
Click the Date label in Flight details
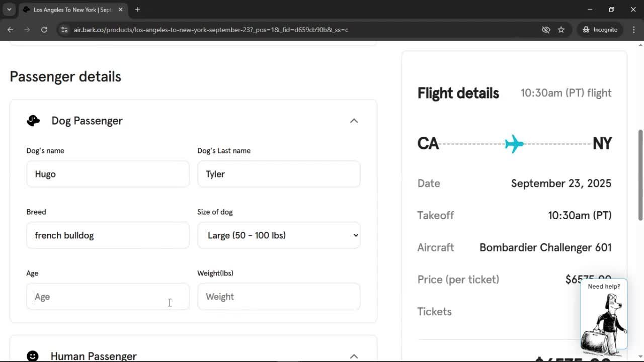tap(429, 183)
